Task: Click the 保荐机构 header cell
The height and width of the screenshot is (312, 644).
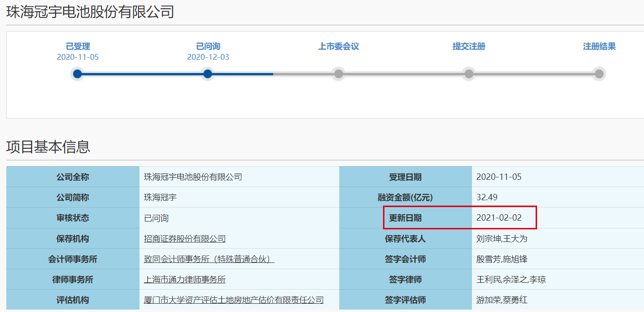Action: 73,239
